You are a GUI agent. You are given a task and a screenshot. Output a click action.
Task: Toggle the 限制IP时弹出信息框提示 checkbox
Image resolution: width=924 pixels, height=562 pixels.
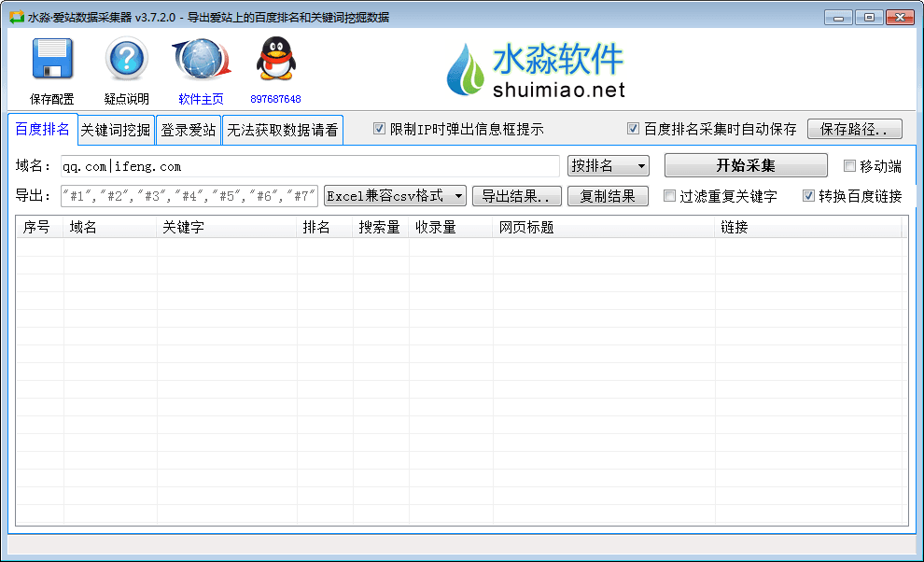coord(380,129)
